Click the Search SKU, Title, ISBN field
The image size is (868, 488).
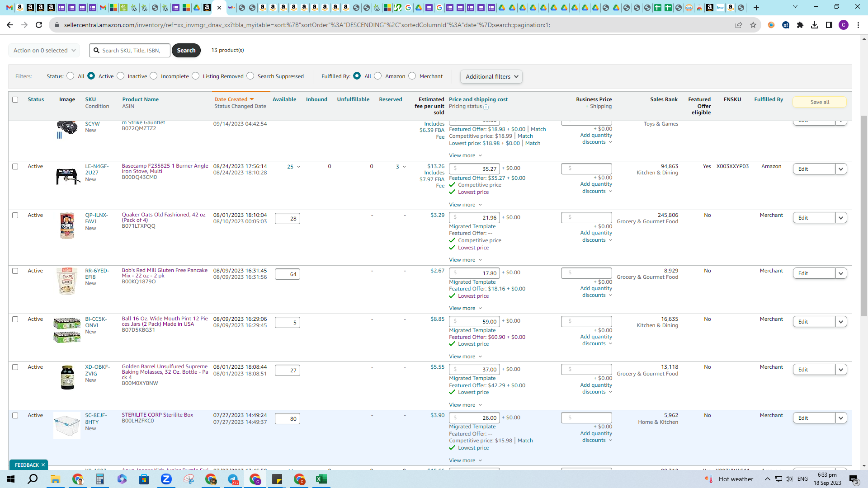coord(130,50)
